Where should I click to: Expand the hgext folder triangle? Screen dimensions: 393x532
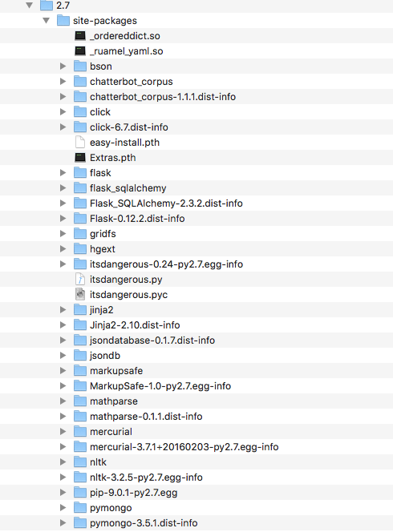coord(63,248)
